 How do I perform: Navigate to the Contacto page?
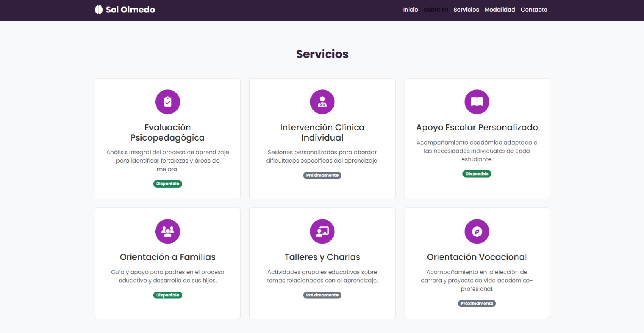534,10
